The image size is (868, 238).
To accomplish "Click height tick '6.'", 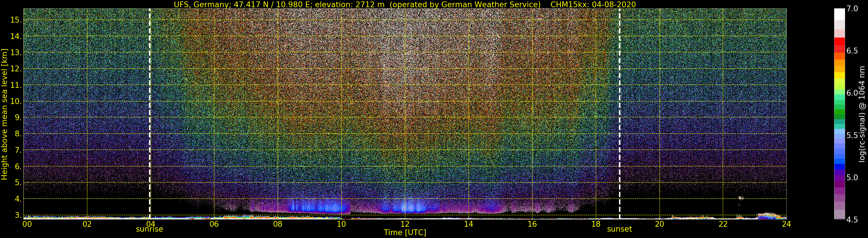I will [x=18, y=166].
